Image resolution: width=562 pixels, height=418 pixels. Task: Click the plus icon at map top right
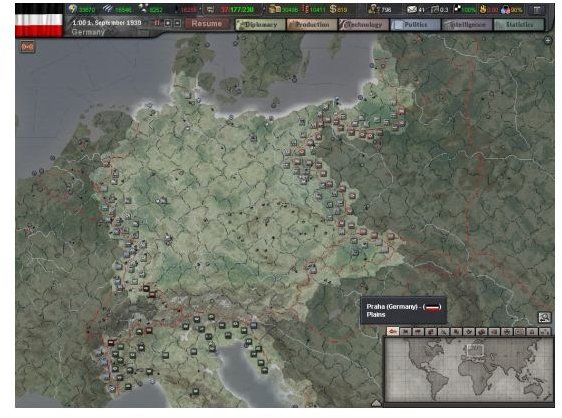(548, 41)
